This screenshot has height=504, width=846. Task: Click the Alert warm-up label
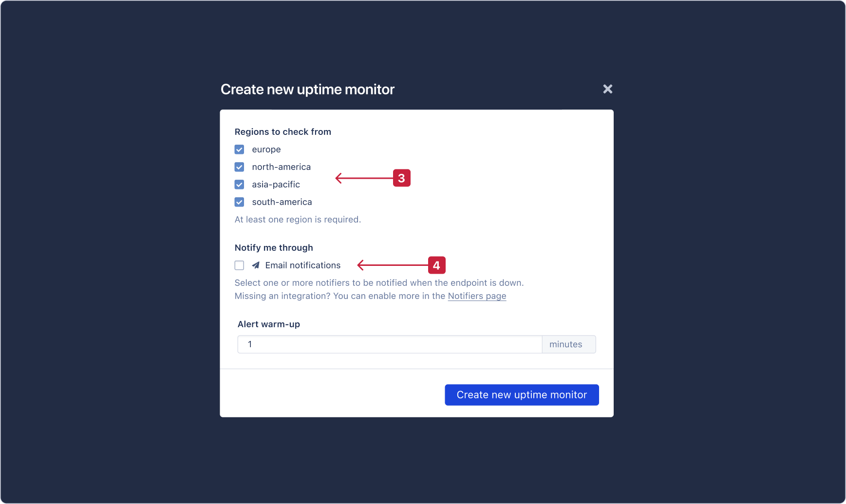[x=268, y=324]
